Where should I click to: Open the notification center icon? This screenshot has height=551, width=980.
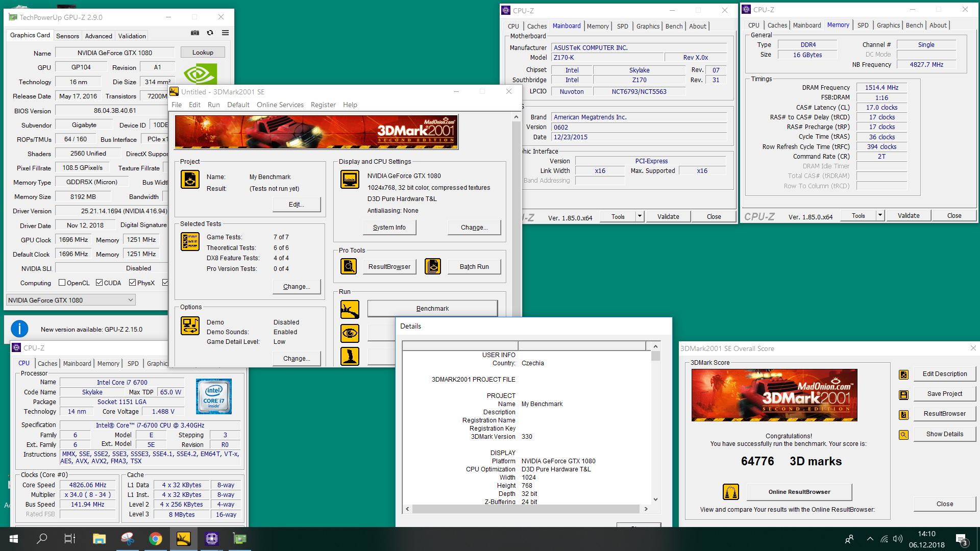pos(962,539)
